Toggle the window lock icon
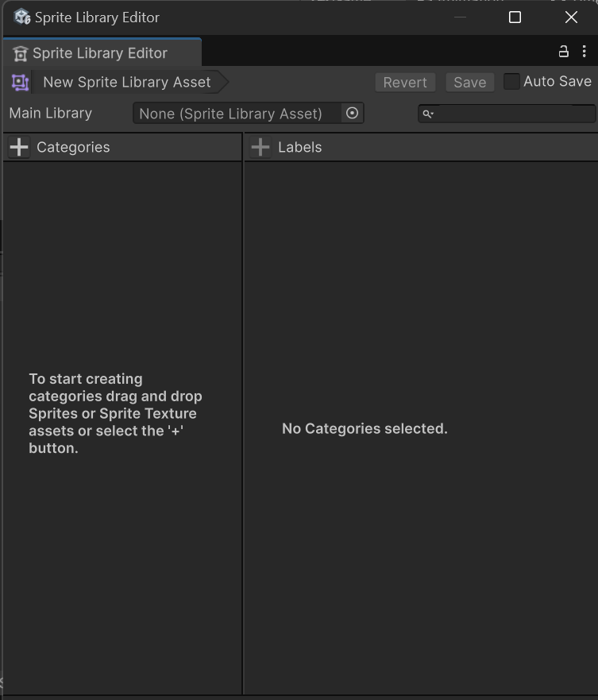The height and width of the screenshot is (700, 598). 564,52
